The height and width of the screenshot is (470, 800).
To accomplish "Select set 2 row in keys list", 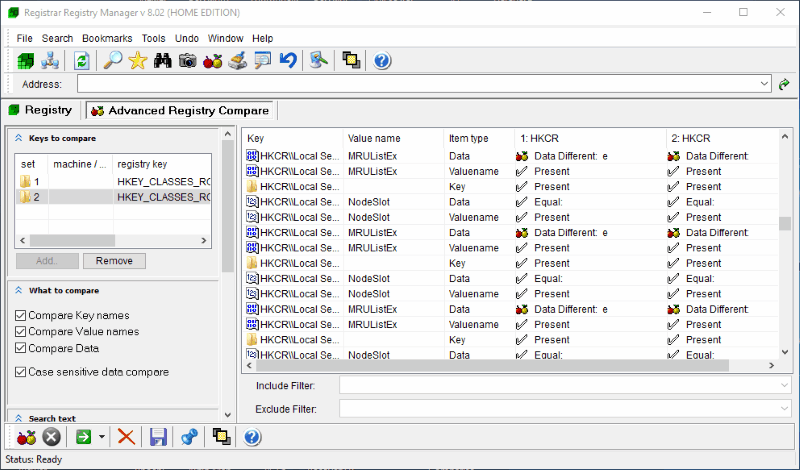I will point(113,197).
